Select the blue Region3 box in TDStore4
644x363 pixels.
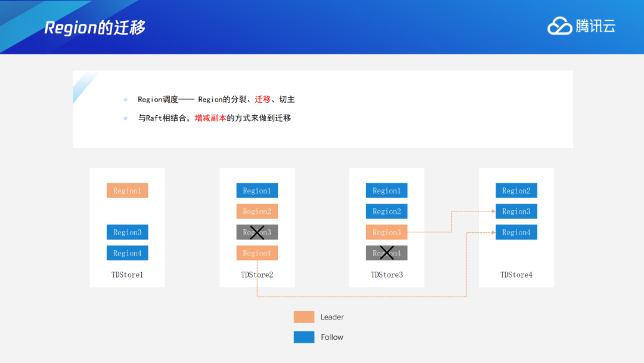[516, 211]
